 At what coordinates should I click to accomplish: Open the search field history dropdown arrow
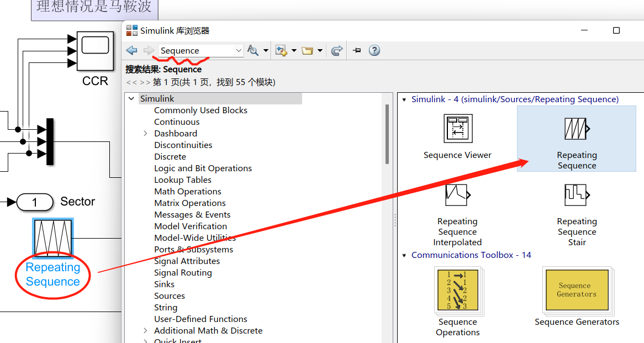(x=239, y=50)
